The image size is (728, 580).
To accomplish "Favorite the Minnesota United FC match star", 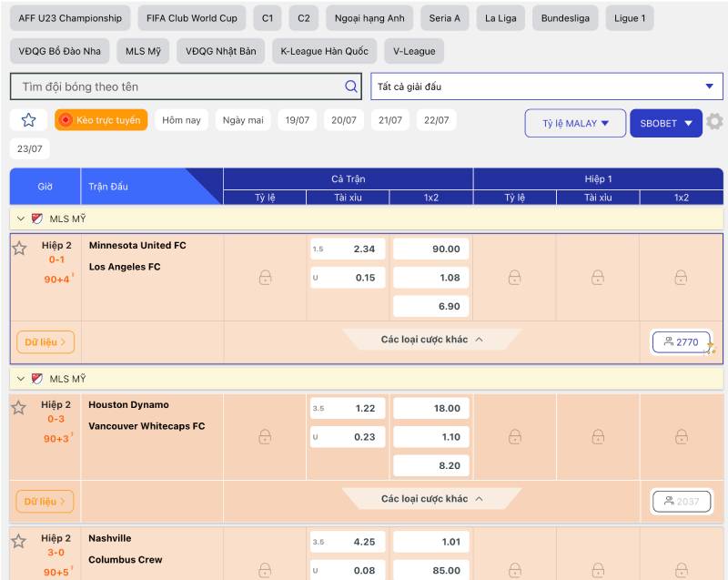I will coord(19,248).
